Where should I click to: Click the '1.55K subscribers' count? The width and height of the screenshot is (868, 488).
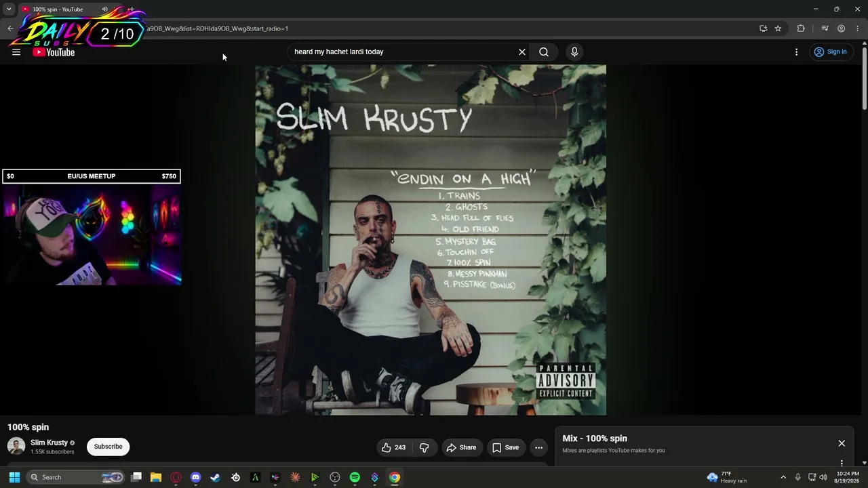point(52,452)
